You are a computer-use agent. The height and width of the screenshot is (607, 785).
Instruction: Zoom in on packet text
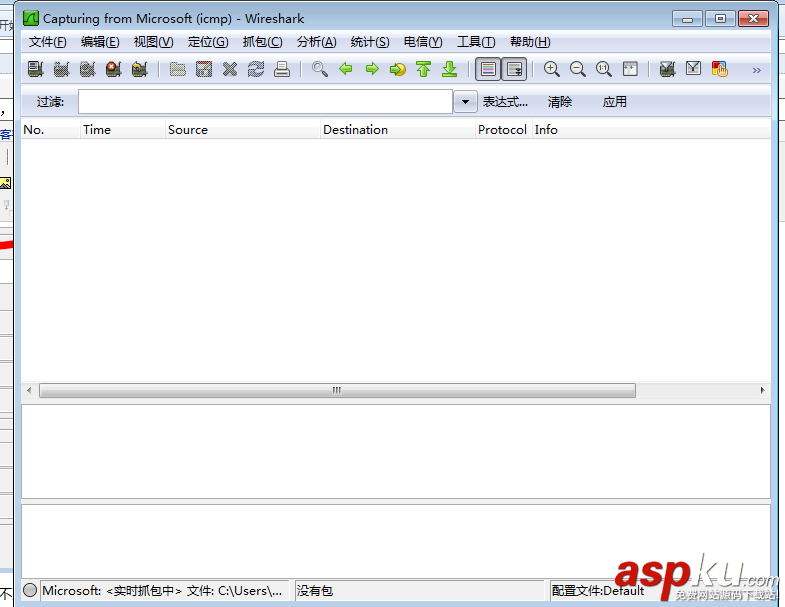tap(552, 69)
